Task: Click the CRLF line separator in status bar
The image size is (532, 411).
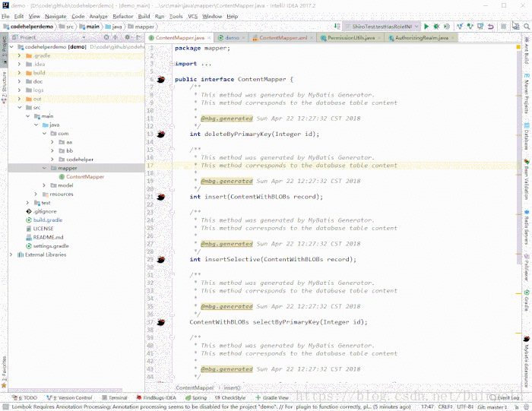Action: pos(445,406)
